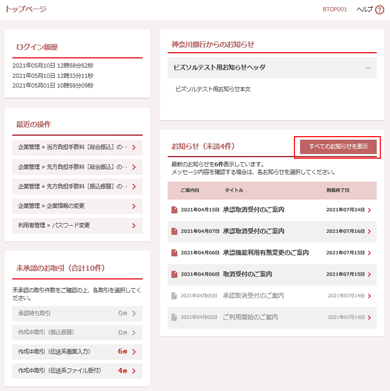Click arrow on 先方負担手数料［振込振替］ row
390x391 pixels.
(134, 186)
